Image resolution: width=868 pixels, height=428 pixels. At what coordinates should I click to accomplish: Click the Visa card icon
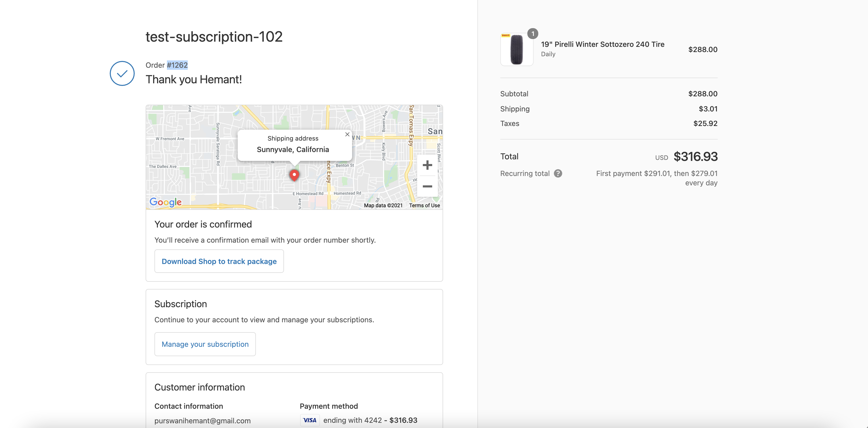pyautogui.click(x=310, y=420)
